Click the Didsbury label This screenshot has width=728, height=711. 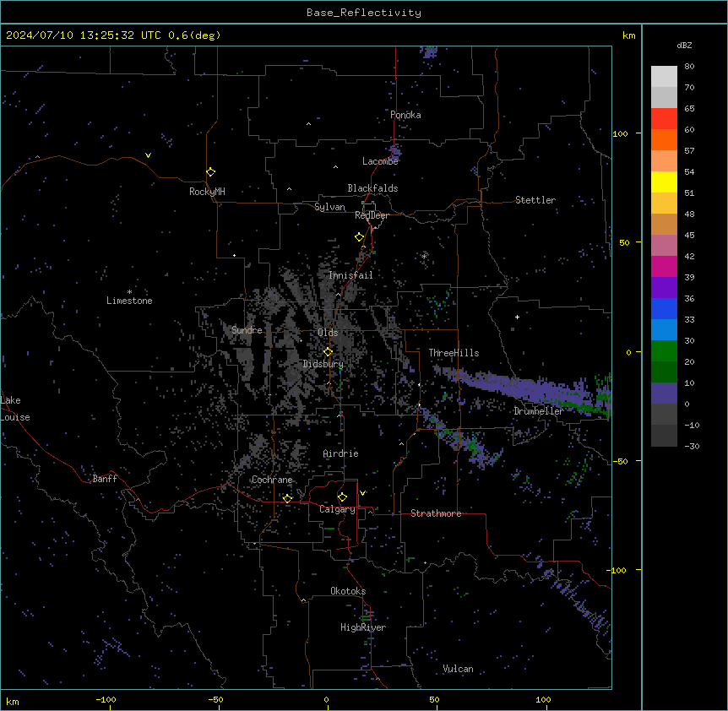(x=323, y=364)
